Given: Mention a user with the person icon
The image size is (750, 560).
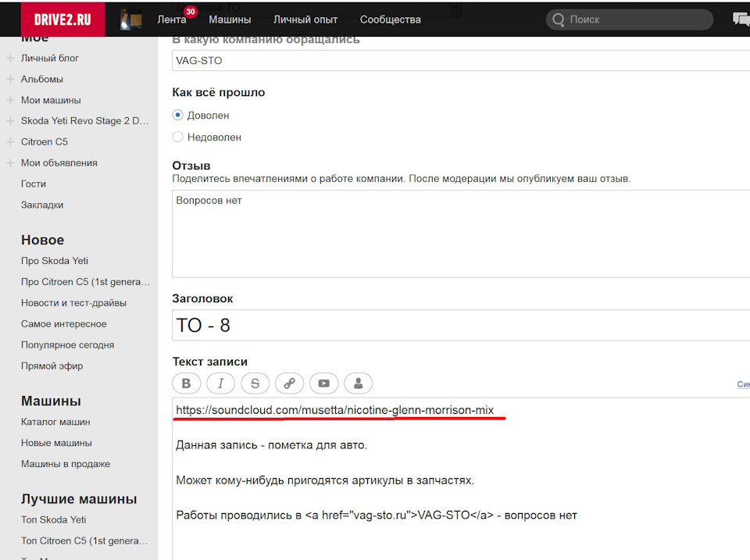Looking at the screenshot, I should pos(359,383).
